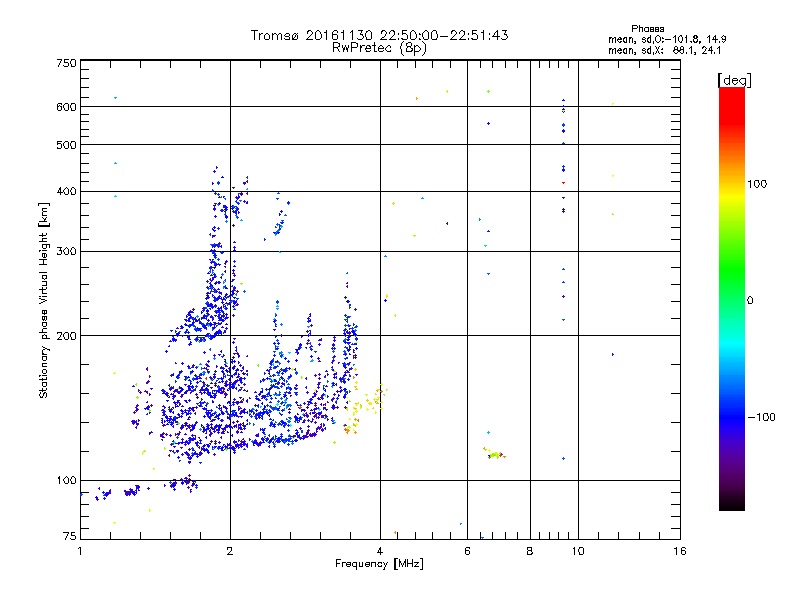Image resolution: width=800 pixels, height=600 pixels.
Task: Click the colorbar tick label '0'
Action: point(749,301)
